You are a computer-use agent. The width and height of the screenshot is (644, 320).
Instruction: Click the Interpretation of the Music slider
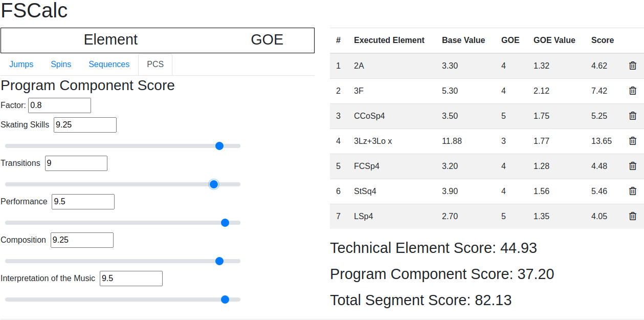[x=225, y=300]
